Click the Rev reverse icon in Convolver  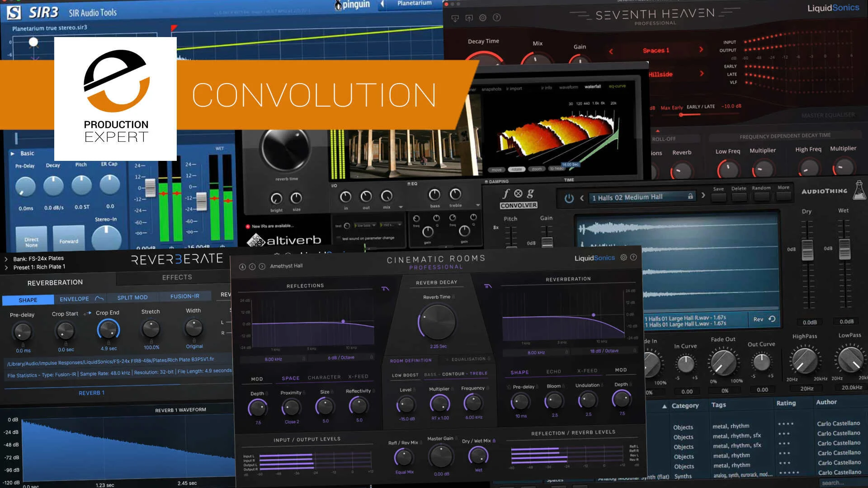(x=772, y=319)
